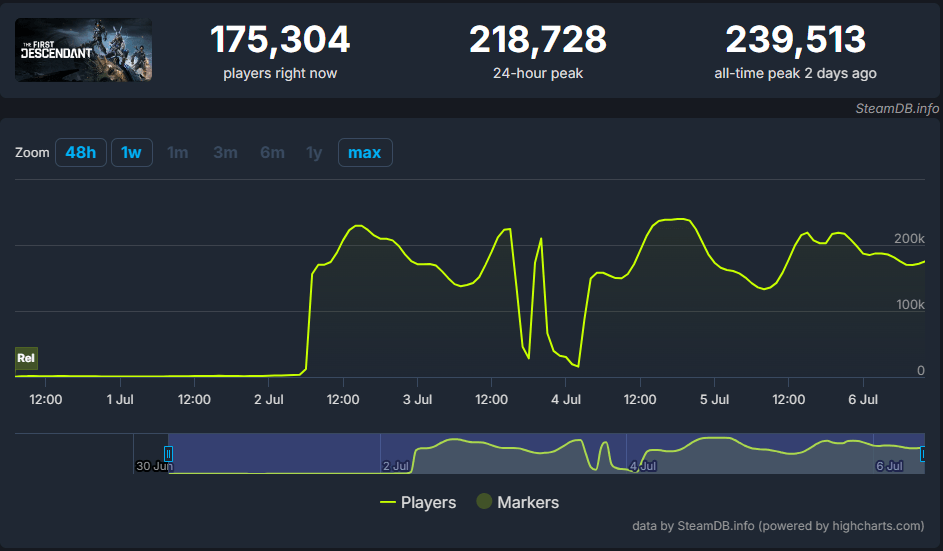This screenshot has height=551, width=943.
Task: Set chart zoom to 48h
Action: [x=81, y=153]
